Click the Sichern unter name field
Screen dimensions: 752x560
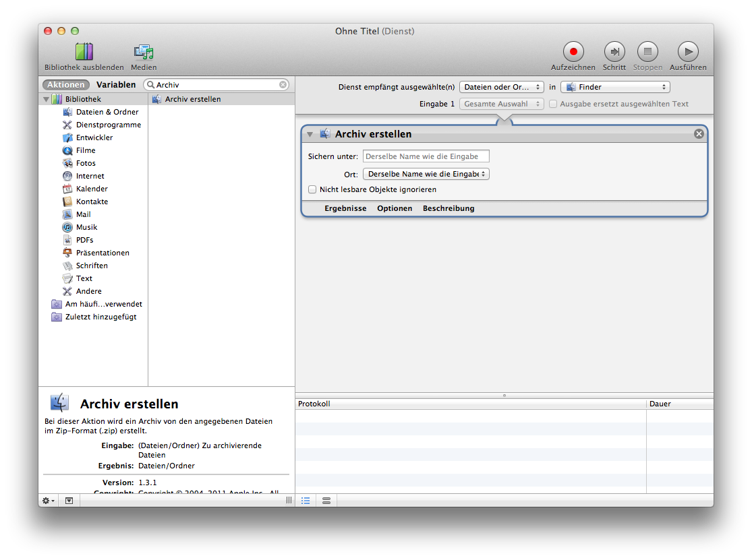tap(426, 156)
